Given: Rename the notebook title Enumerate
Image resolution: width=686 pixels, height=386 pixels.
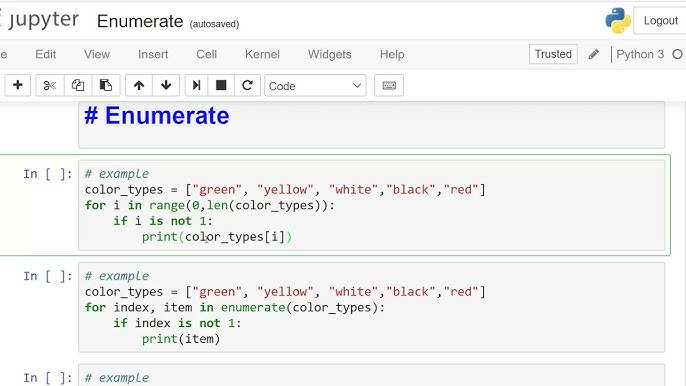Looking at the screenshot, I should point(140,21).
